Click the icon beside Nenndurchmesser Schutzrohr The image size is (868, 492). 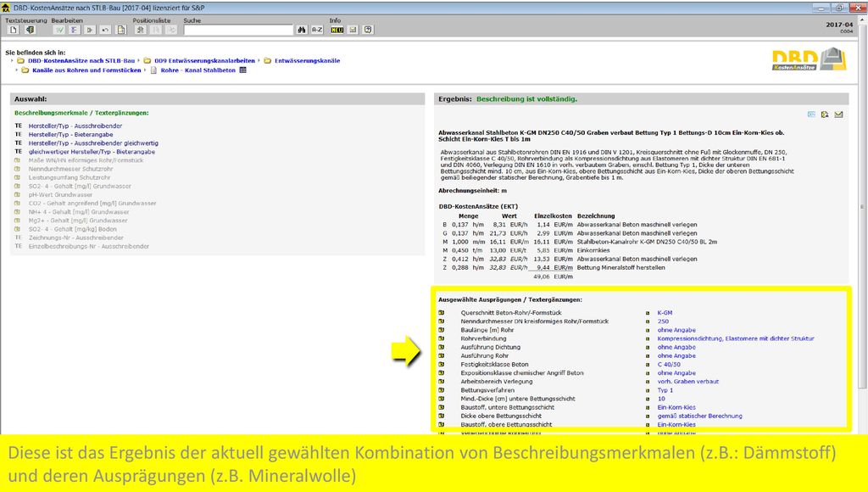(x=17, y=169)
